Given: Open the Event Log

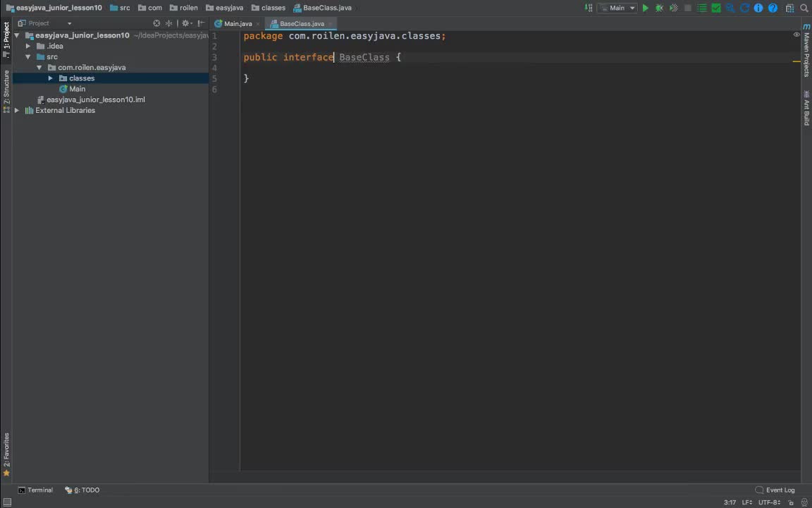Looking at the screenshot, I should (775, 490).
